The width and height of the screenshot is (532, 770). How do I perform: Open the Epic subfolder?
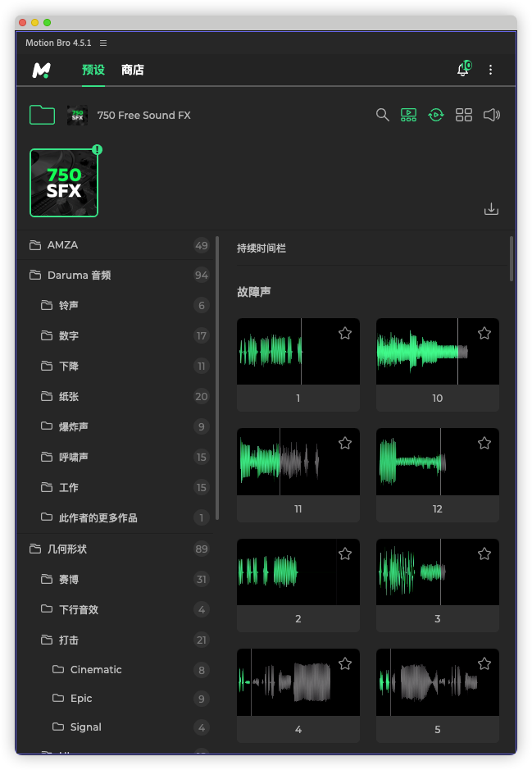(x=116, y=699)
